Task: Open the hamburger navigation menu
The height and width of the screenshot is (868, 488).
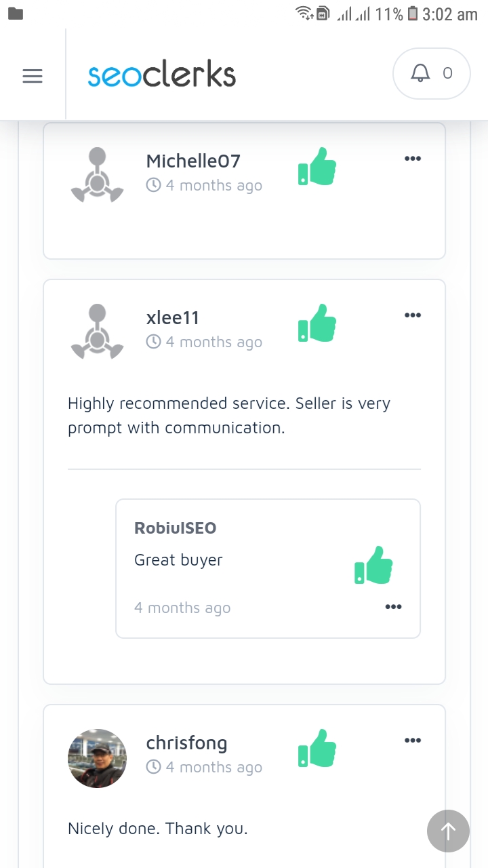Action: (33, 76)
